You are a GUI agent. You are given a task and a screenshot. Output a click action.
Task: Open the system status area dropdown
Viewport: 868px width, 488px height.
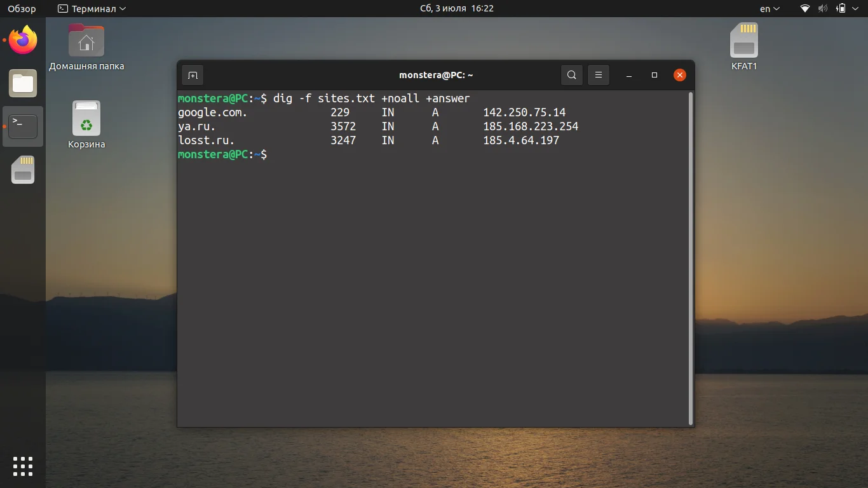click(855, 8)
